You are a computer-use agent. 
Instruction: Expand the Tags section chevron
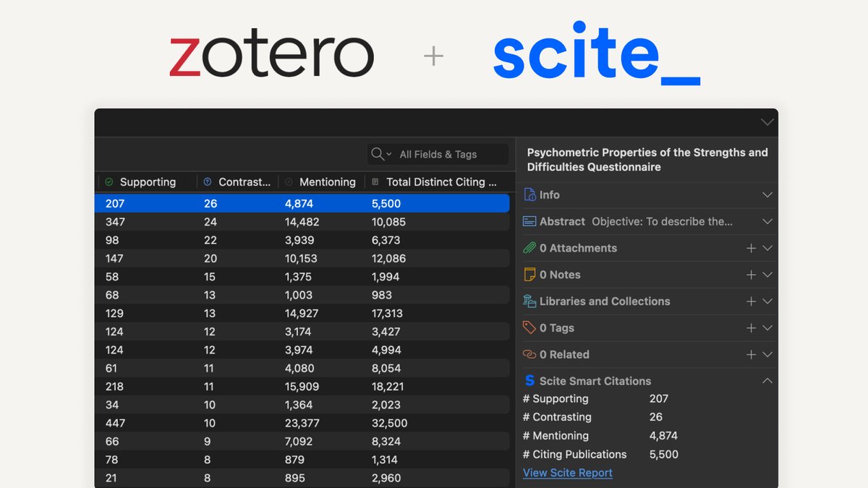pos(767,328)
